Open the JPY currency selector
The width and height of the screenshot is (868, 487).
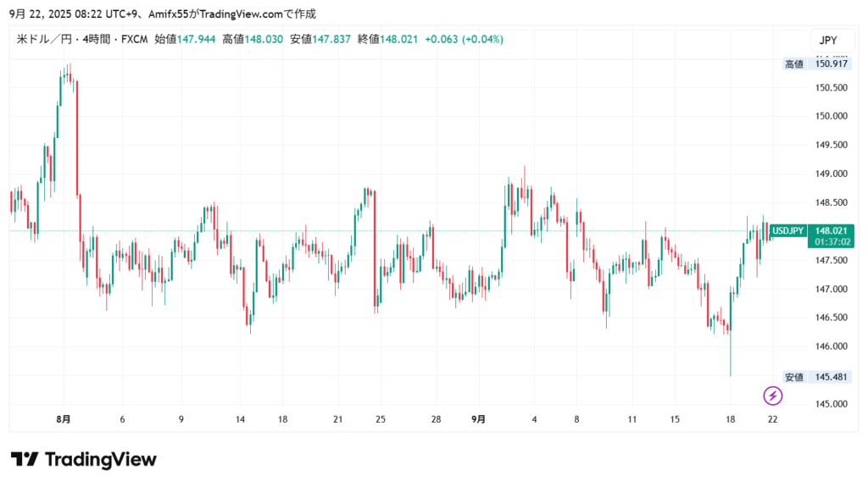coord(826,40)
